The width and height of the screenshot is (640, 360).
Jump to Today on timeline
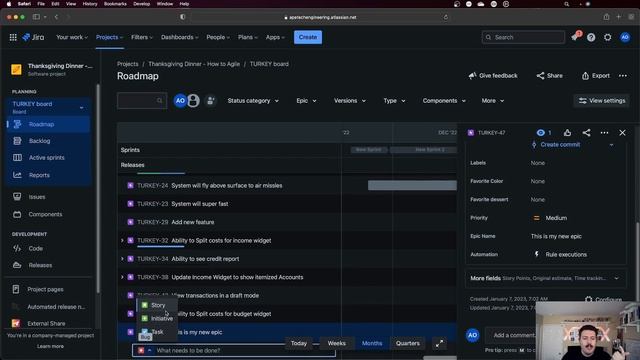[x=299, y=343]
